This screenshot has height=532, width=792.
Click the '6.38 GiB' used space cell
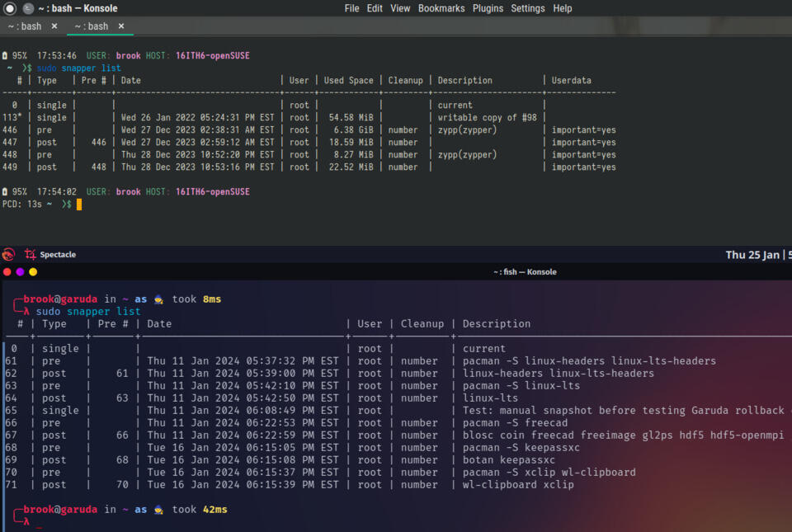coord(354,129)
